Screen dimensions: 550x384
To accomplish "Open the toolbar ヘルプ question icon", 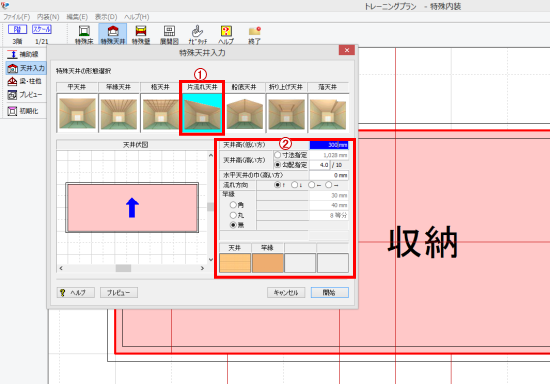I will (226, 31).
